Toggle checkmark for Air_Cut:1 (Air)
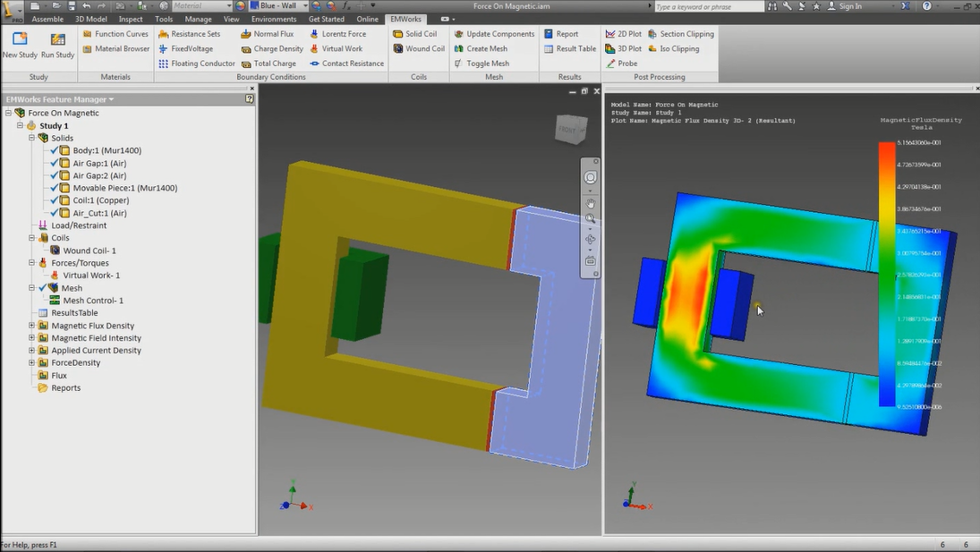The width and height of the screenshot is (980, 552). (54, 213)
